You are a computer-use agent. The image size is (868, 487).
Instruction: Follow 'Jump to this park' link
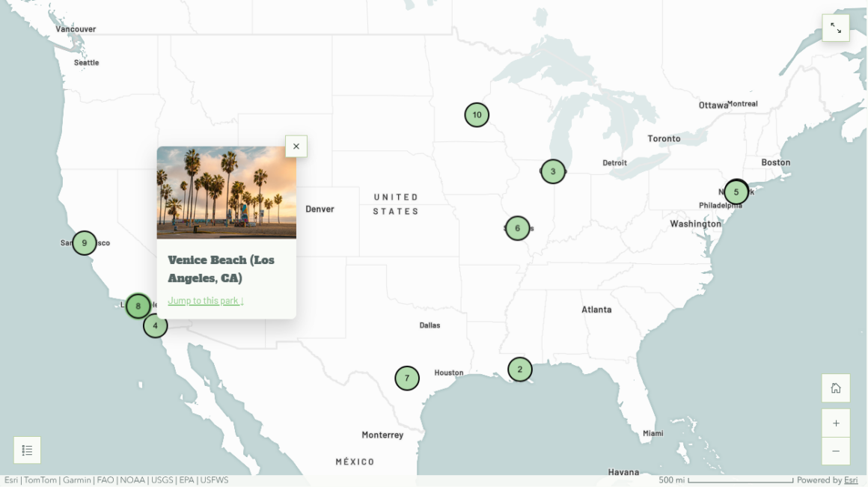click(x=205, y=301)
